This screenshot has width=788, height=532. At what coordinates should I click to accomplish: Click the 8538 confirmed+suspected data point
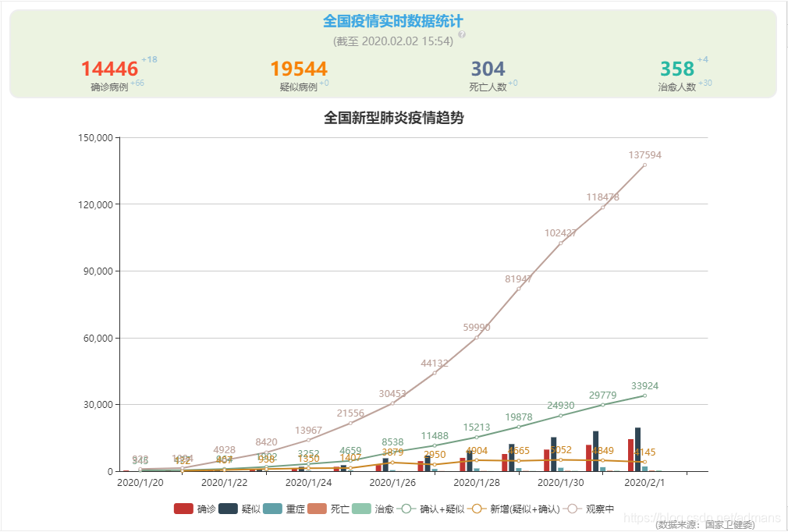[x=392, y=452]
